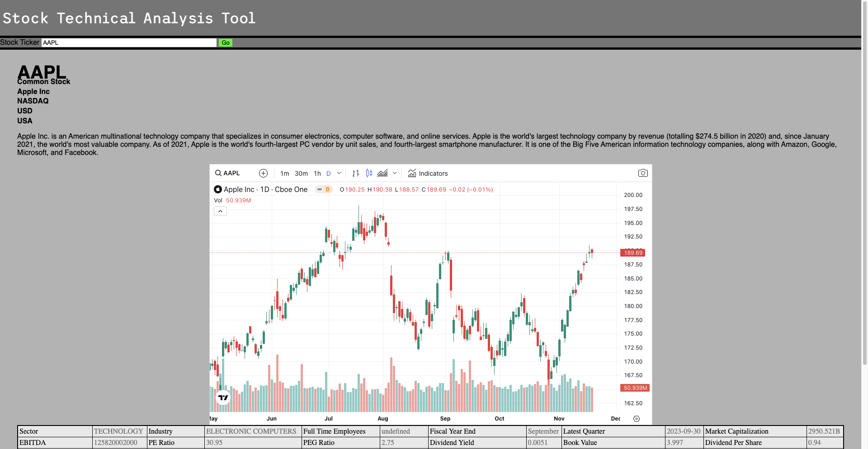Click the Stock Technical Analysis Tool heading
Image resolution: width=868 pixels, height=449 pixels.
[x=129, y=18]
